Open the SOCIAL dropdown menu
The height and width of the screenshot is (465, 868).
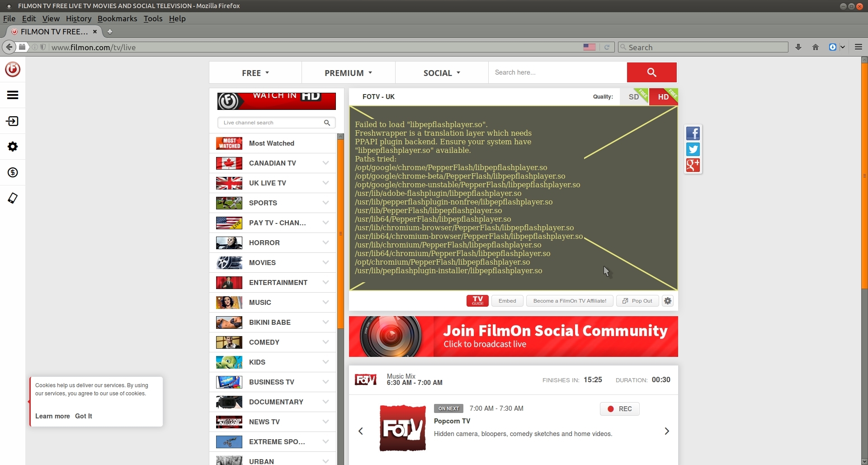[442, 73]
